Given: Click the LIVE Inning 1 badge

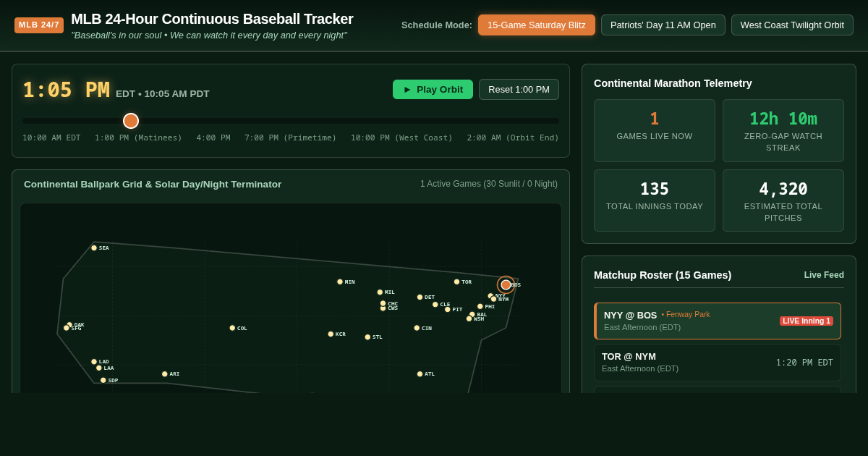Looking at the screenshot, I should 807,321.
